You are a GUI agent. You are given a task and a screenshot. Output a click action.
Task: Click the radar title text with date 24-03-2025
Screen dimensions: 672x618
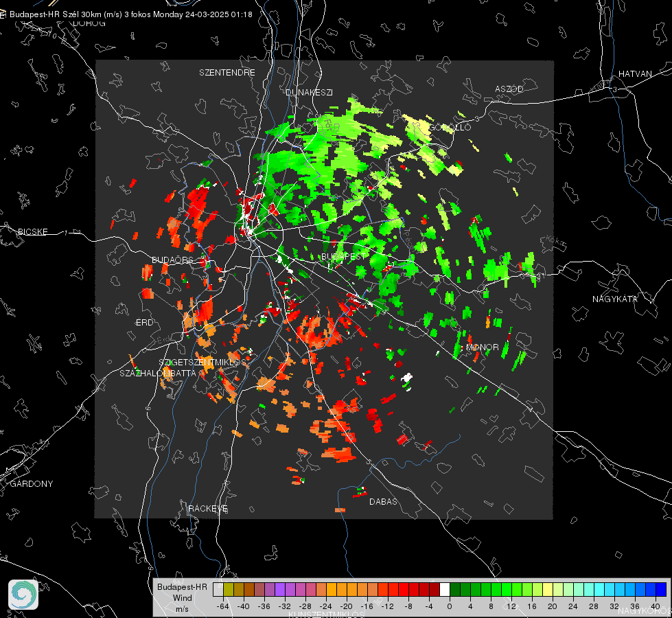click(130, 14)
